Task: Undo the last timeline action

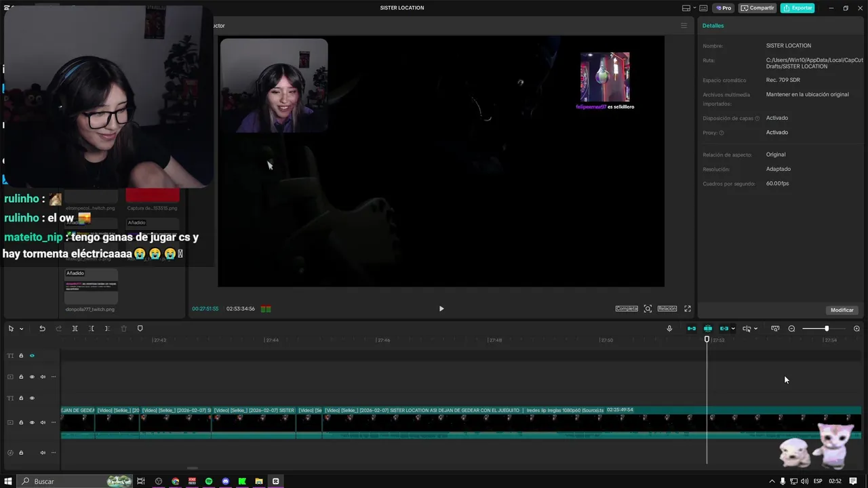Action: 42,329
